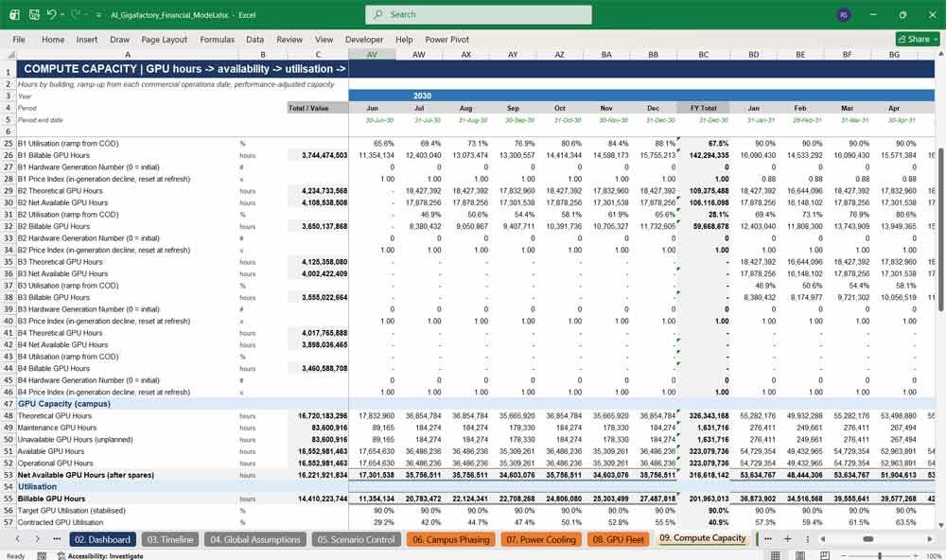Switch to the 03. Timeline sheet tab
Screen dimensions: 946x560
[x=170, y=539]
